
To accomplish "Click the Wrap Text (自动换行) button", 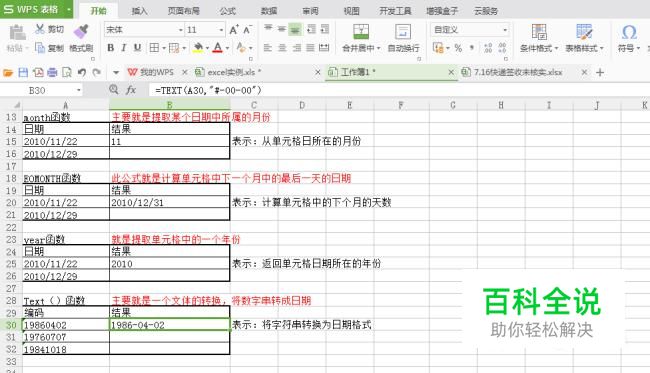I will (x=403, y=38).
